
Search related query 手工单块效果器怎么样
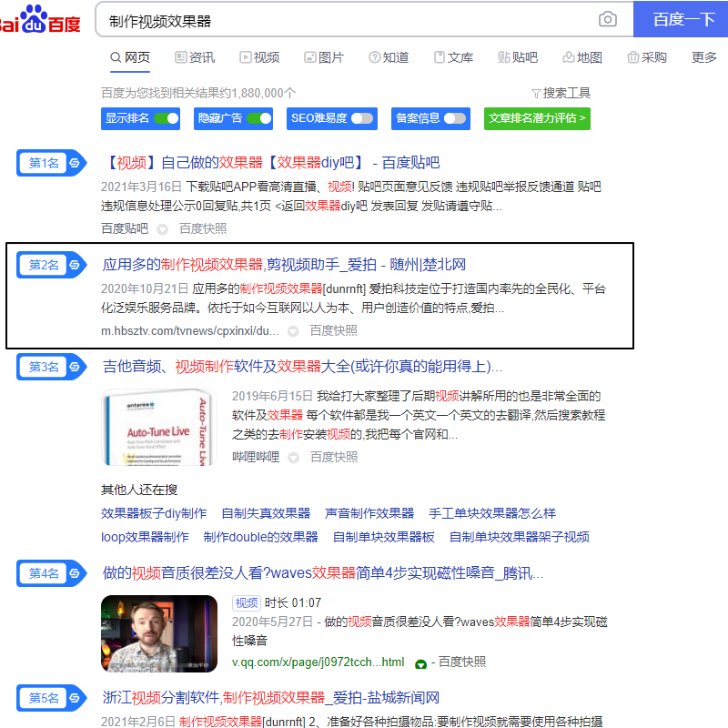coord(492,513)
